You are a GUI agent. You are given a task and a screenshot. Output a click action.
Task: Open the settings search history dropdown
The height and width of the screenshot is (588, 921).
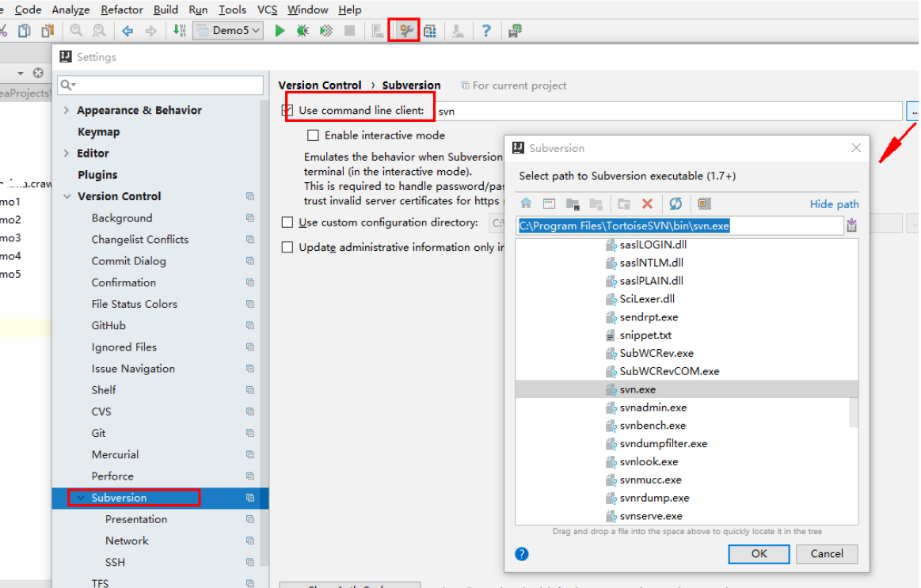pos(68,85)
